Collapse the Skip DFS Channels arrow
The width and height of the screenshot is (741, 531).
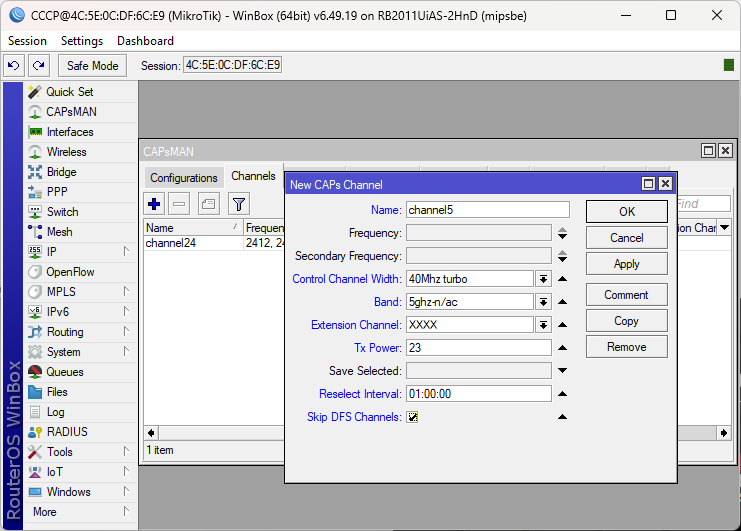click(562, 417)
